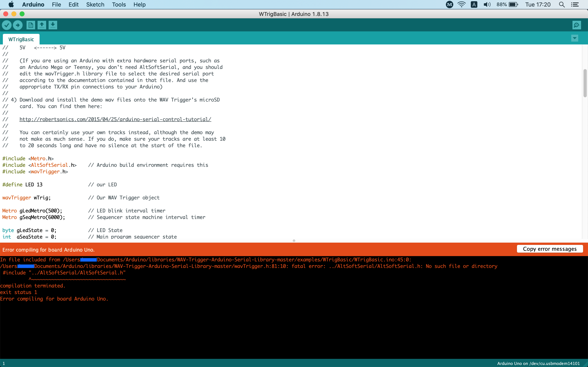Image resolution: width=588 pixels, height=367 pixels.
Task: Open the robertsonics.com tutorial link
Action: (115, 119)
